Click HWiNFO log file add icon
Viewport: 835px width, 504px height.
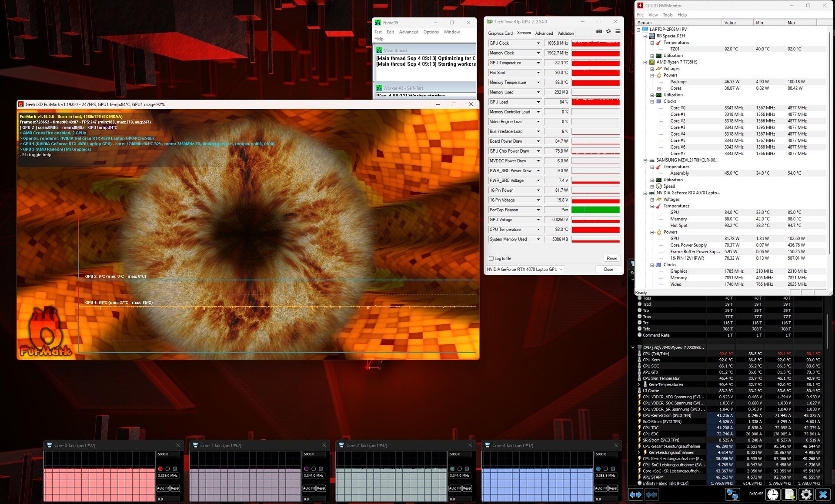[790, 494]
